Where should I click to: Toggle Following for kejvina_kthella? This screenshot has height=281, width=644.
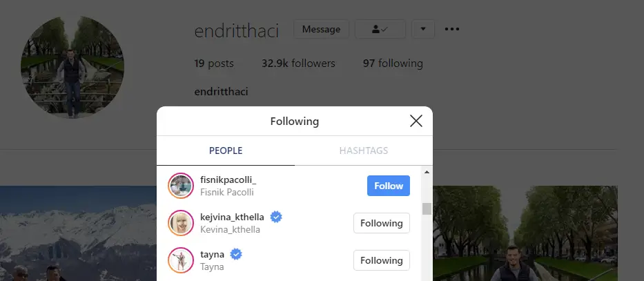pyautogui.click(x=382, y=223)
